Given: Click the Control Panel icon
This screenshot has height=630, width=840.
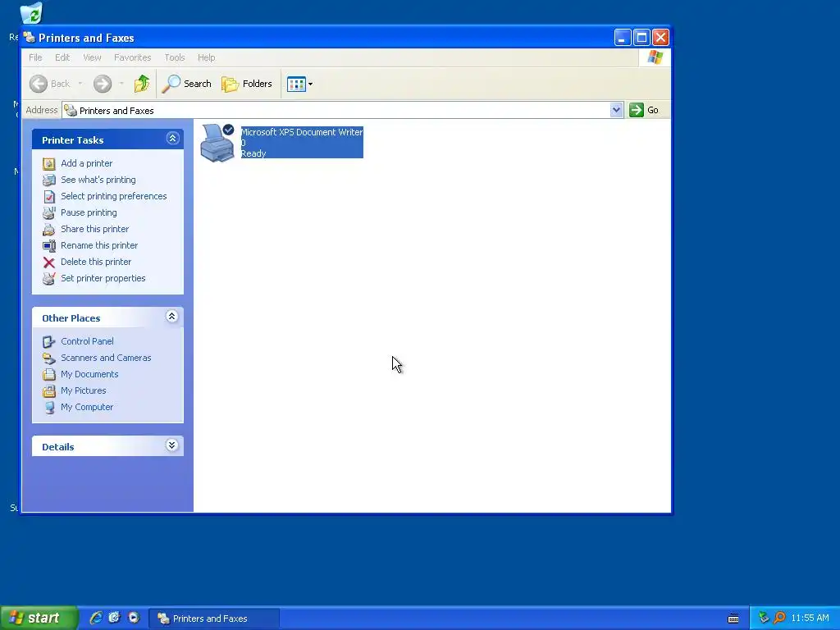Looking at the screenshot, I should tap(48, 342).
